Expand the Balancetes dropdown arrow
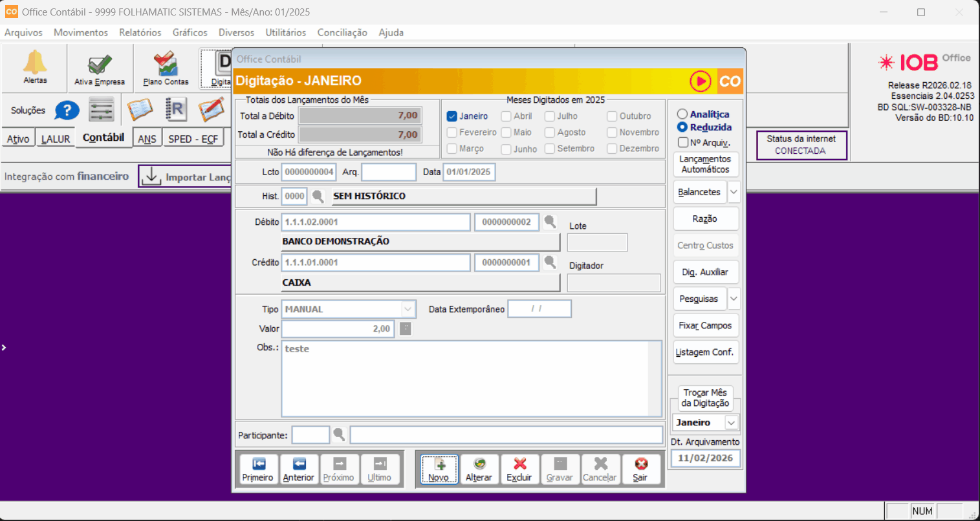 pos(734,192)
